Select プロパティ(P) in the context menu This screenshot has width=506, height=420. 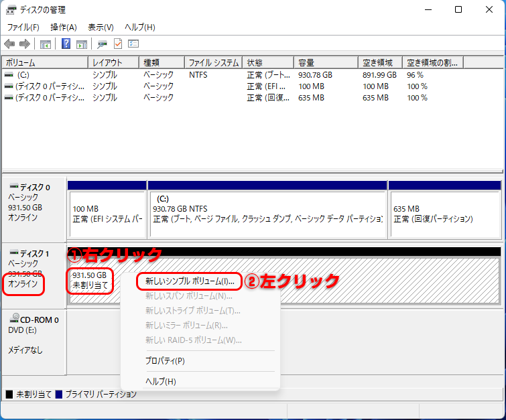click(x=165, y=360)
